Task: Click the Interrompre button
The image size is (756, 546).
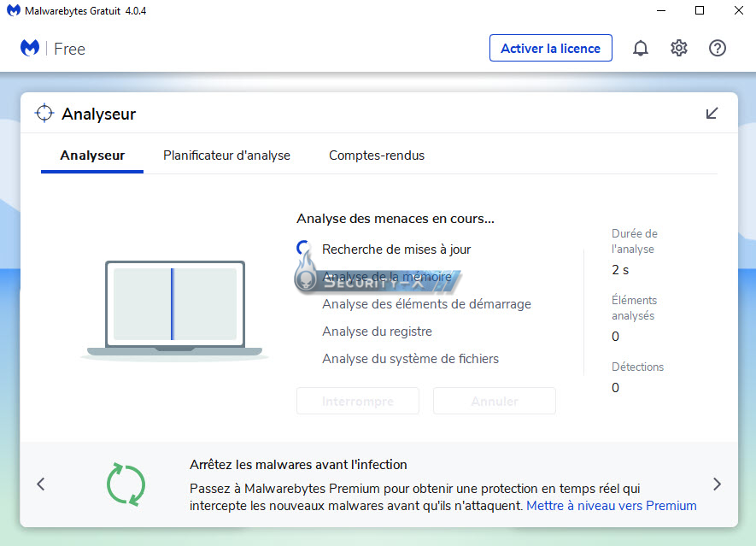Action: coord(358,401)
